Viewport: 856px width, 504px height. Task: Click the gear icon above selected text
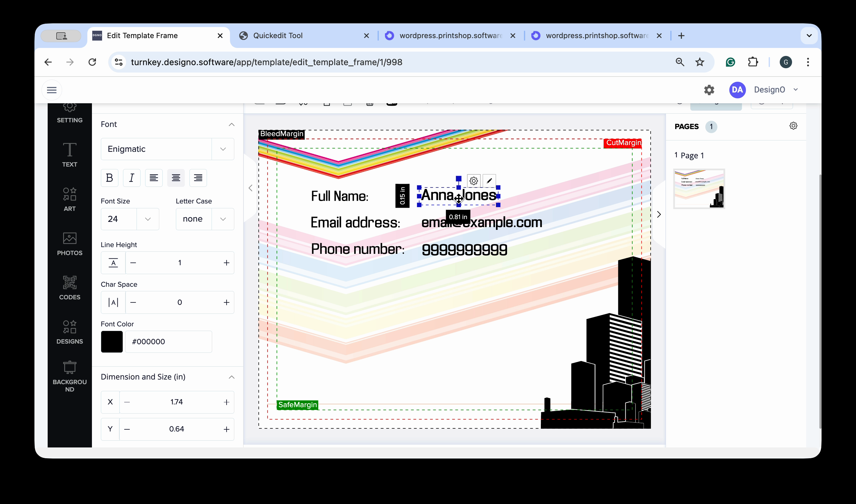point(474,181)
